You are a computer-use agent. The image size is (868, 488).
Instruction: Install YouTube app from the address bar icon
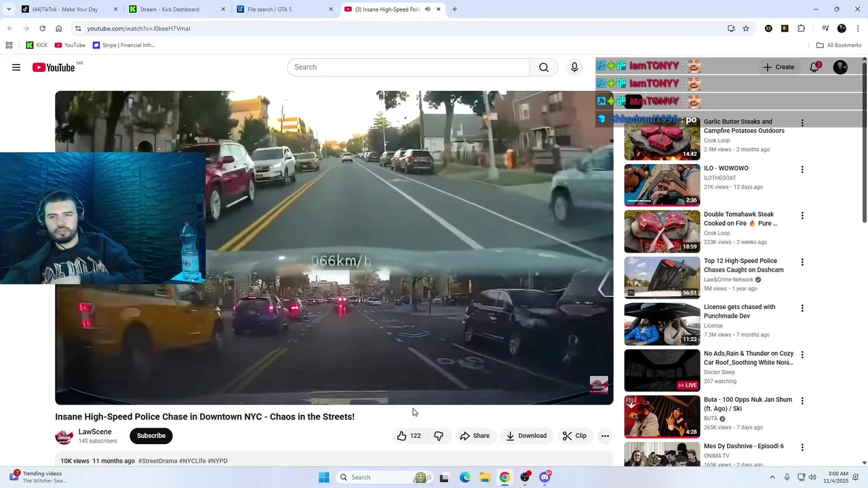click(x=731, y=28)
